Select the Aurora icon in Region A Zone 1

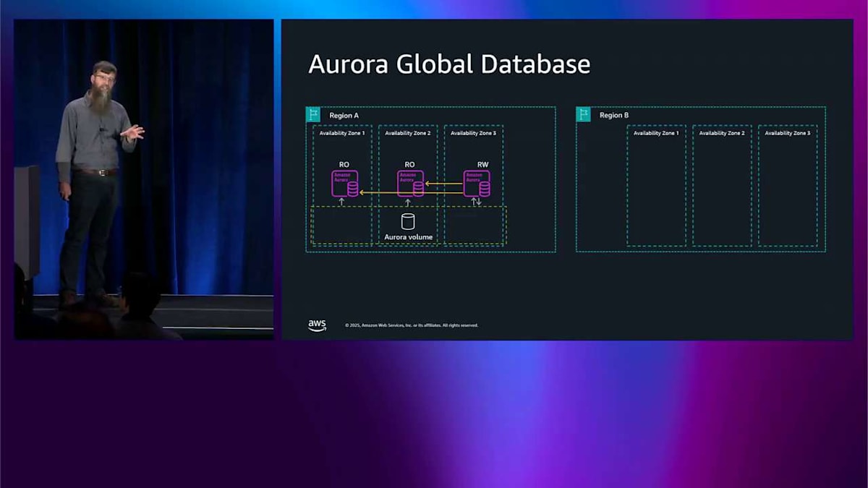point(345,184)
